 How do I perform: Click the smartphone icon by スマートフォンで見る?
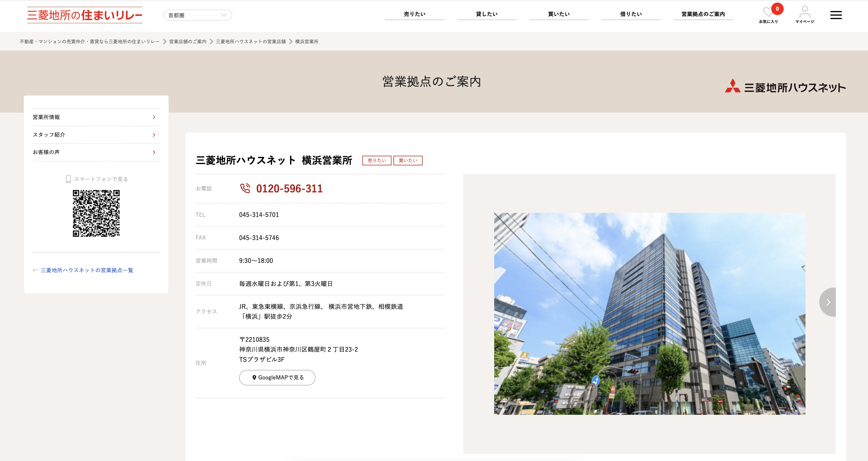click(68, 179)
